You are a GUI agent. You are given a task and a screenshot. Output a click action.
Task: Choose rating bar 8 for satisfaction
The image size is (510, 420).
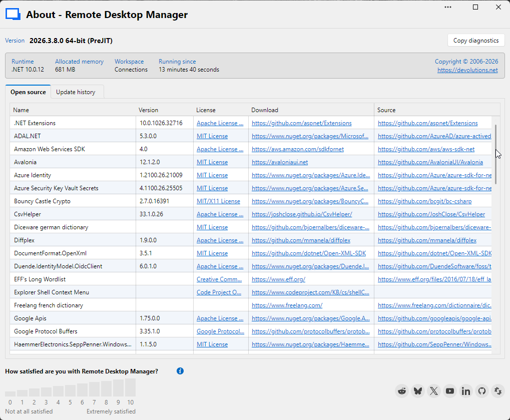point(107,388)
